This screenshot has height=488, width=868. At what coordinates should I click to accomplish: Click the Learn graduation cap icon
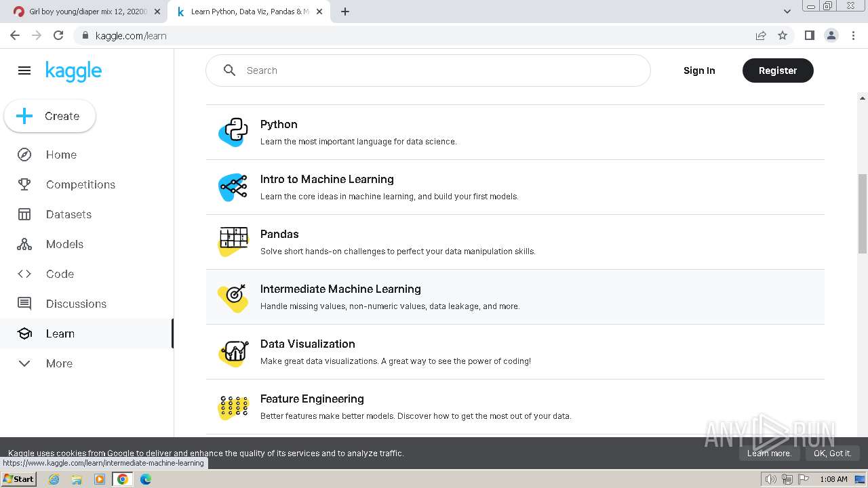(x=24, y=333)
